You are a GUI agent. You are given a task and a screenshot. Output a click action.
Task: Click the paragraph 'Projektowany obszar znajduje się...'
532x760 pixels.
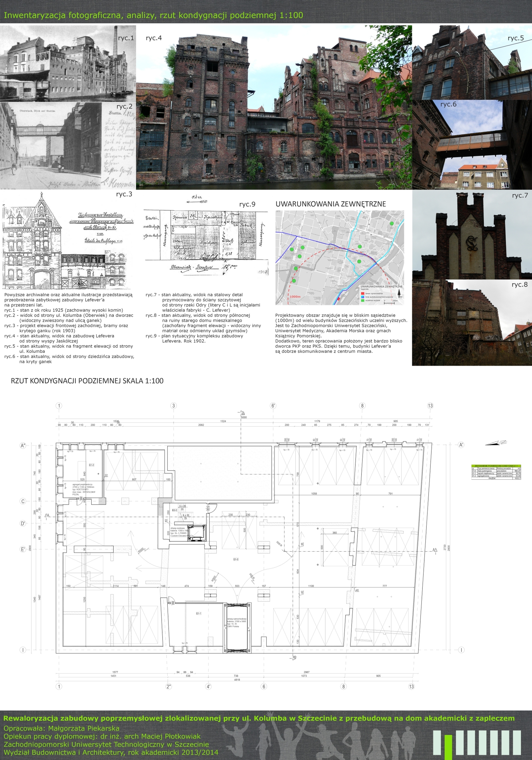pos(341,333)
